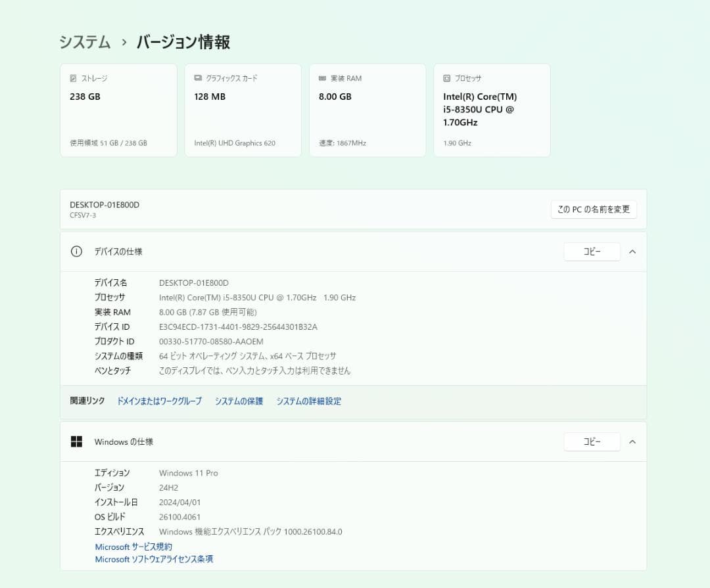Open システムの詳細設定

click(x=309, y=401)
